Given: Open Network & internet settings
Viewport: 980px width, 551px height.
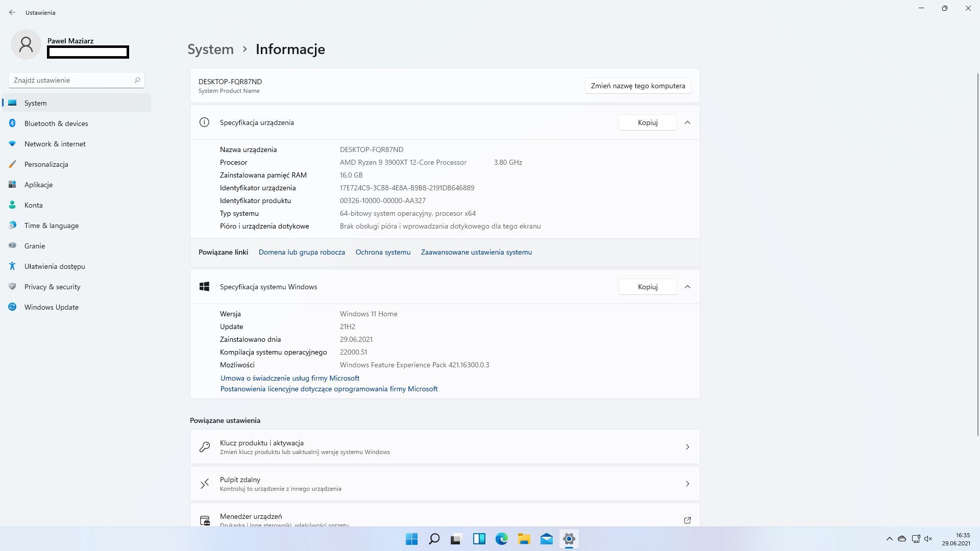Looking at the screenshot, I should pos(77,144).
